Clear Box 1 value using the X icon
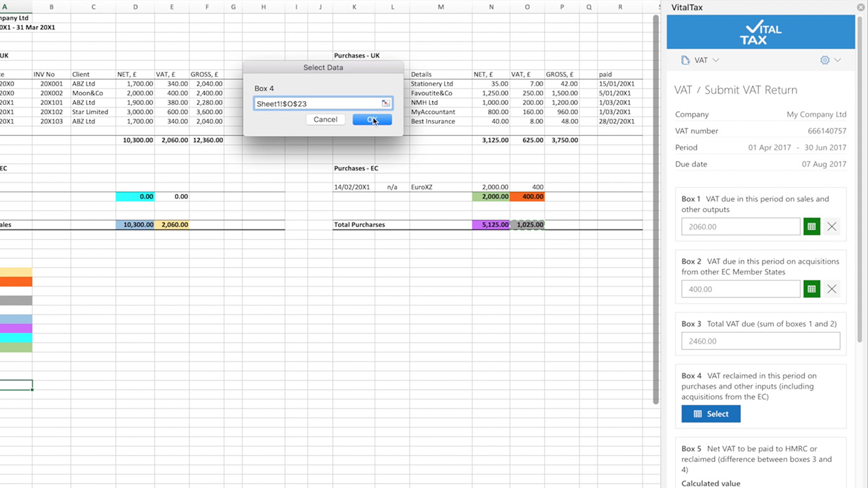The height and width of the screenshot is (488, 868). click(832, 226)
